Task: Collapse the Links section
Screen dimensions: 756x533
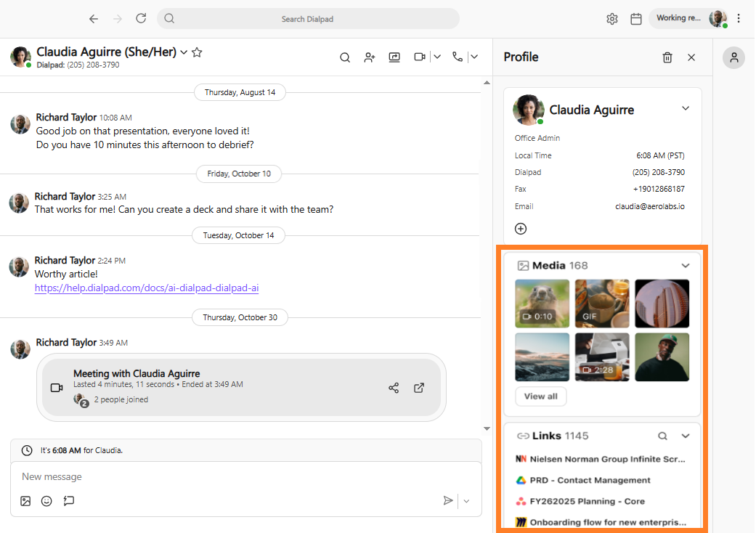Action: (685, 436)
